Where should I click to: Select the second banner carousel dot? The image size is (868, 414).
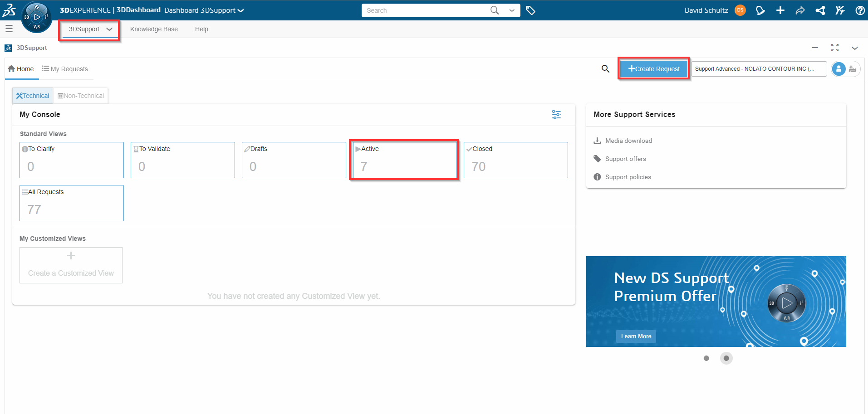pyautogui.click(x=726, y=358)
